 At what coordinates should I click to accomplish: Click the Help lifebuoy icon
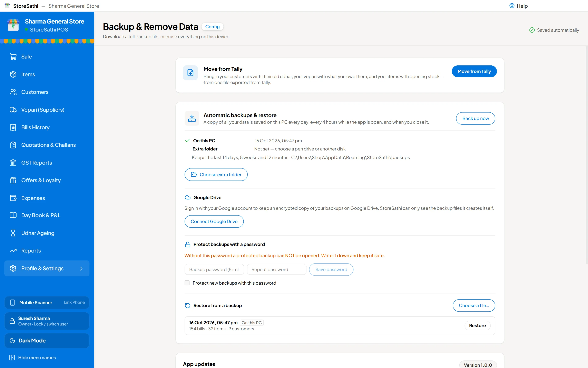[x=512, y=6]
